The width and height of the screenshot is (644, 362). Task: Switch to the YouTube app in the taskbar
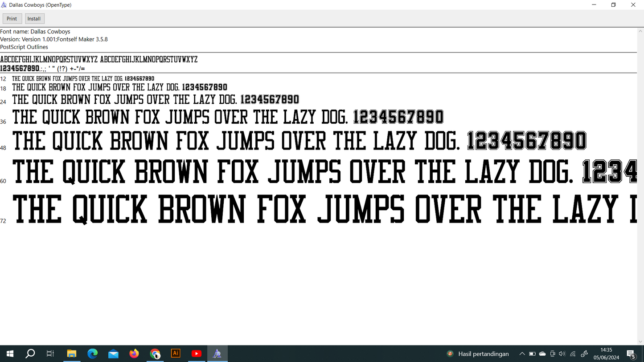click(197, 354)
